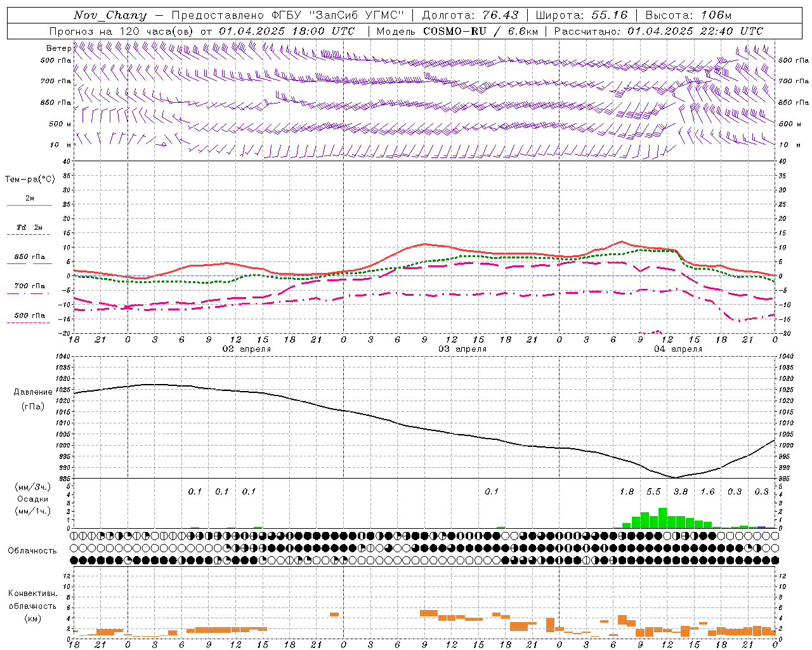Select the 'COSMO-RU / 6.6км' model label
Image resolution: width=812 pixels, height=650 pixels.
(480, 31)
